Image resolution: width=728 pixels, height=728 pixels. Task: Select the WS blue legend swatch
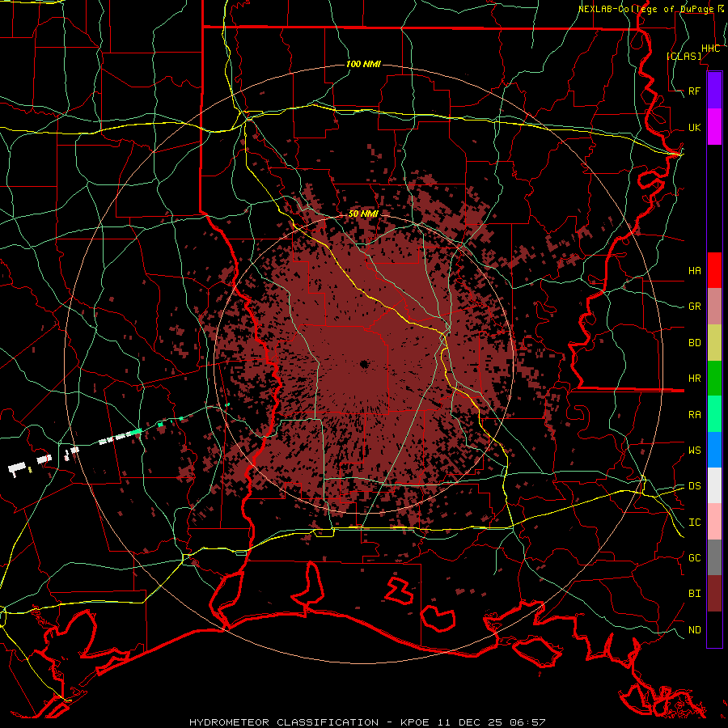(714, 450)
